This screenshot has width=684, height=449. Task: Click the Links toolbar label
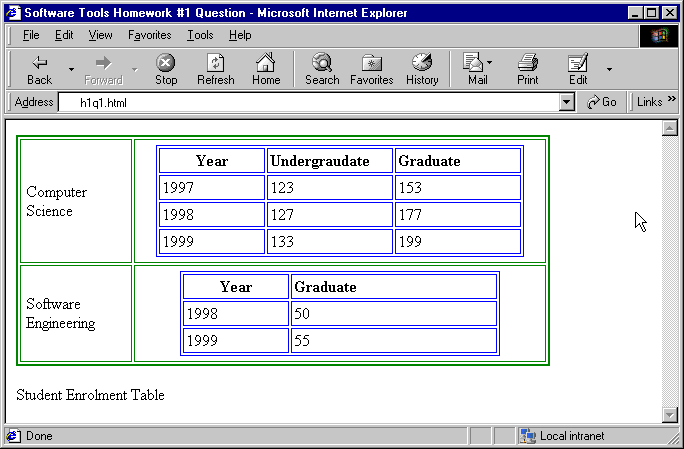pyautogui.click(x=650, y=102)
